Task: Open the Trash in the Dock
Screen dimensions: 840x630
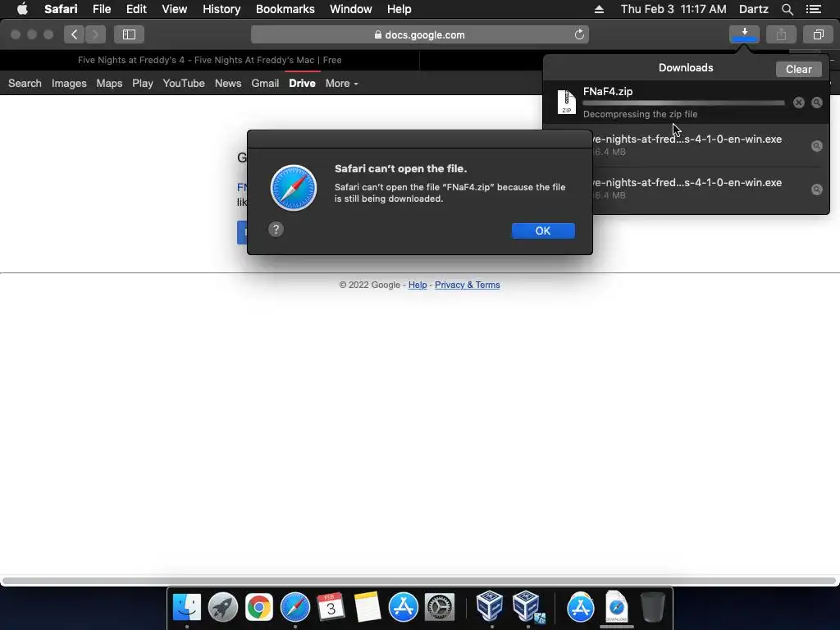Action: click(x=652, y=607)
